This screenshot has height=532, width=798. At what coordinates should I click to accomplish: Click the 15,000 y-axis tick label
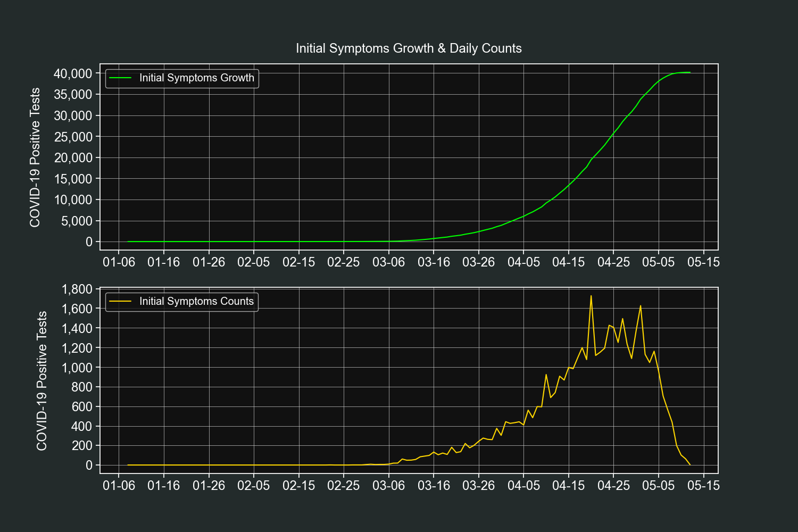click(x=73, y=179)
